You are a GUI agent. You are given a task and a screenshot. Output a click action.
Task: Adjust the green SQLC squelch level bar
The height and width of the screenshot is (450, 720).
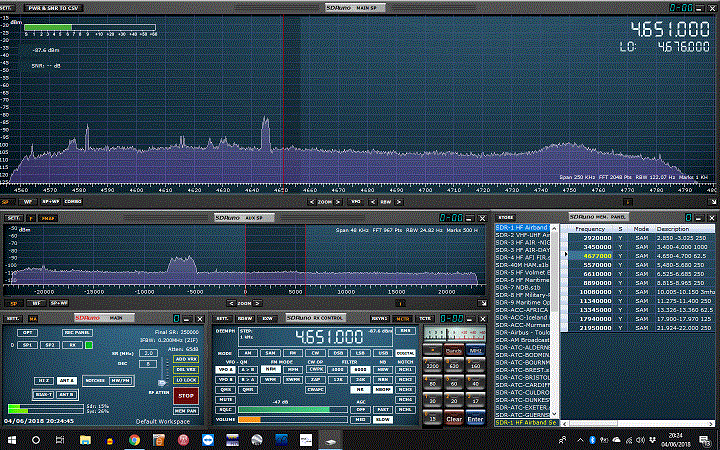(x=292, y=410)
